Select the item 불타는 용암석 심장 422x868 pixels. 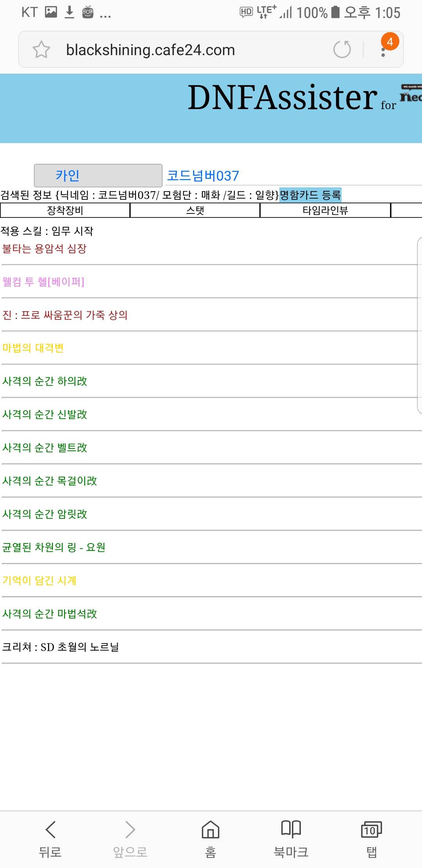[x=45, y=249]
